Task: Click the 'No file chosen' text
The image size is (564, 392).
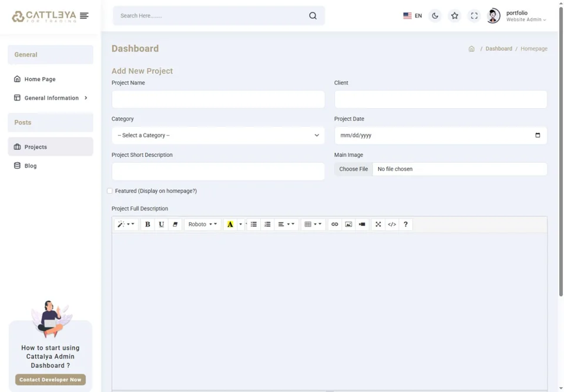Action: pyautogui.click(x=395, y=169)
